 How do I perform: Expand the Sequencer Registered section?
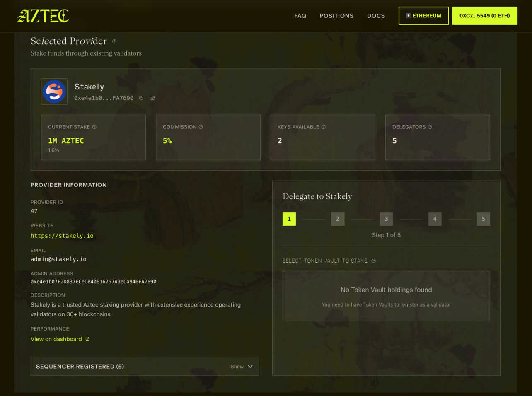pyautogui.click(x=242, y=367)
